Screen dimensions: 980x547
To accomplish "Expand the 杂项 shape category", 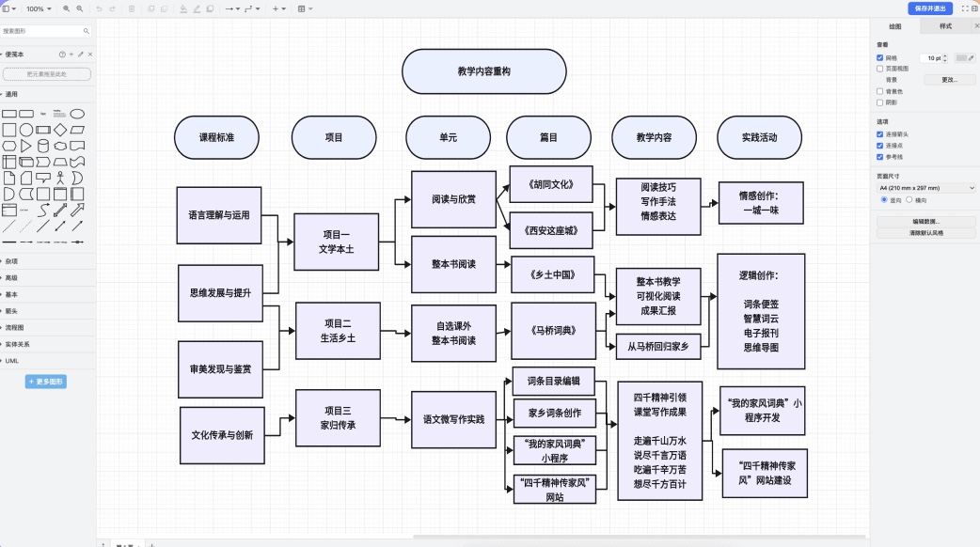I will click(x=48, y=261).
